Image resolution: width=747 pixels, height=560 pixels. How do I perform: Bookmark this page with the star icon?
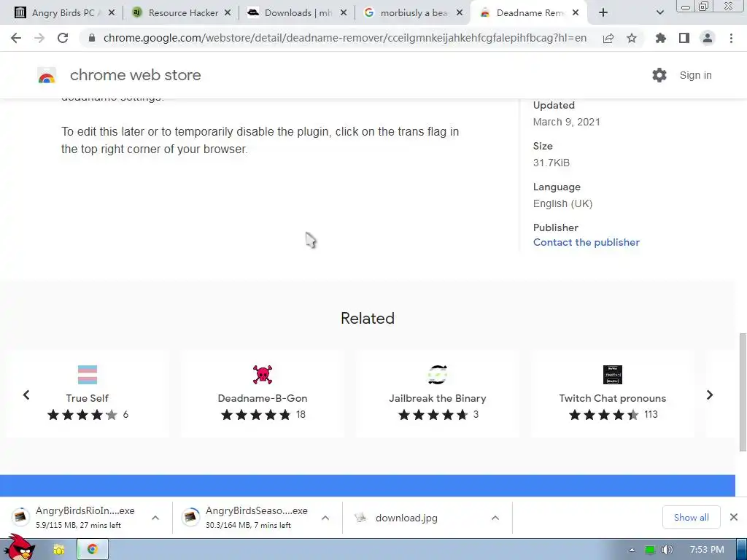(632, 38)
